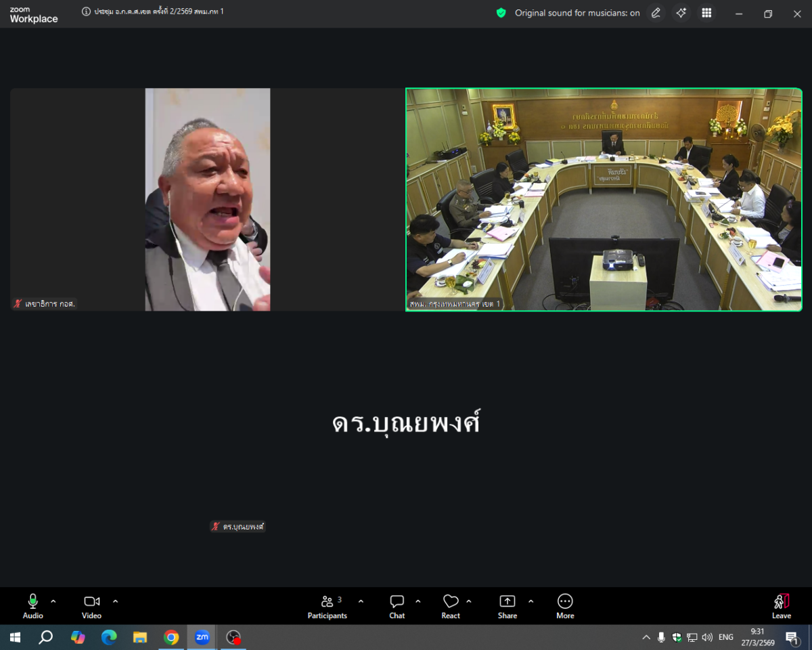Expand the Participants options chevron
Image resolution: width=812 pixels, height=650 pixels.
pos(361,601)
